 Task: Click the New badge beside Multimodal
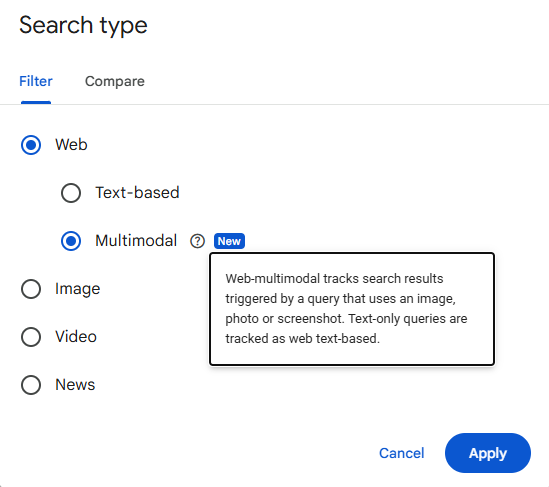(229, 241)
